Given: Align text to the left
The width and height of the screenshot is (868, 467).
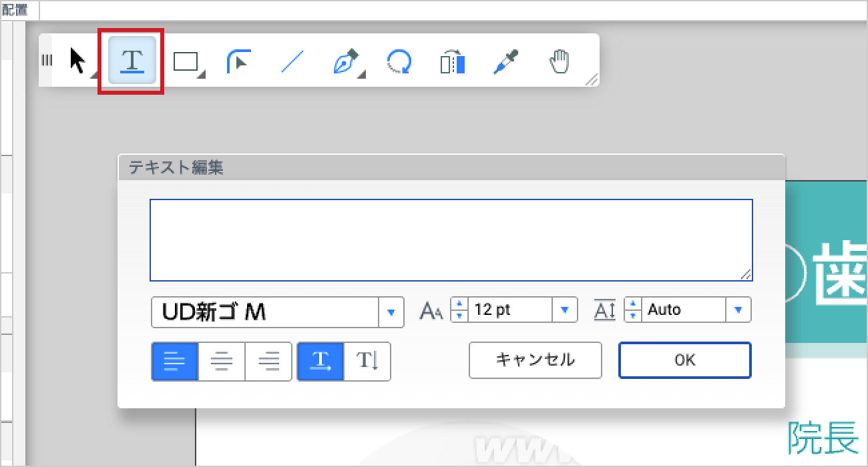Looking at the screenshot, I should pyautogui.click(x=175, y=362).
